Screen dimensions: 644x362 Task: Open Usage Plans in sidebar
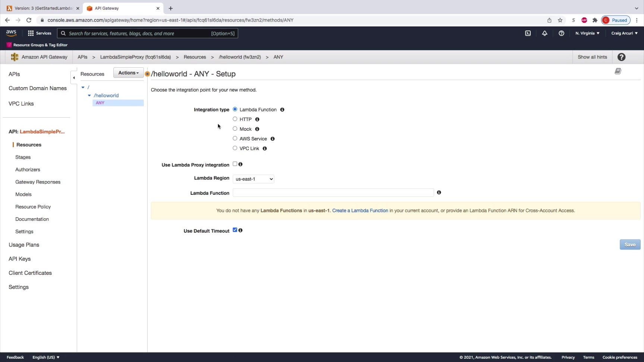(24, 245)
